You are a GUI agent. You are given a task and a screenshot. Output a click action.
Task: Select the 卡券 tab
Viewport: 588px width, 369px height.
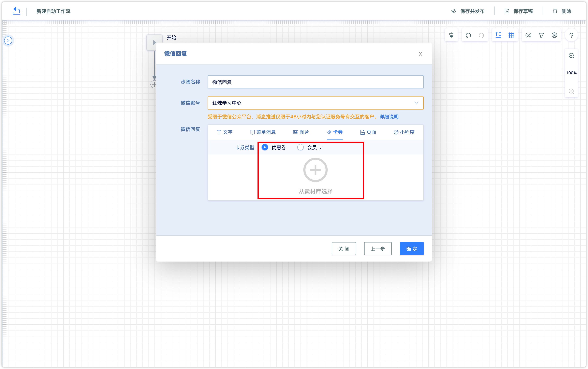coord(335,132)
